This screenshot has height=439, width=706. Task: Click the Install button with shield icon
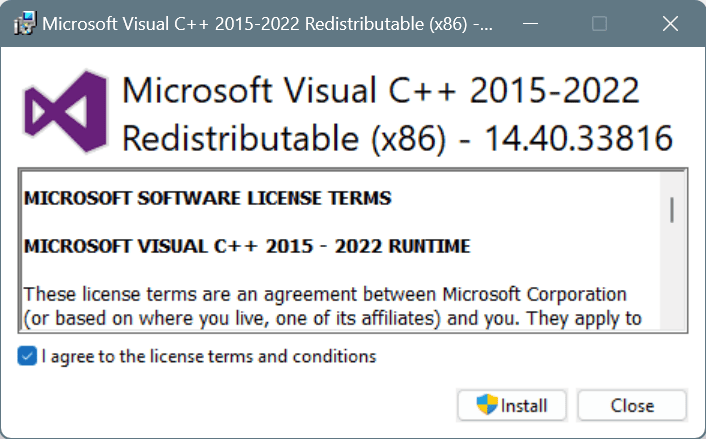512,405
